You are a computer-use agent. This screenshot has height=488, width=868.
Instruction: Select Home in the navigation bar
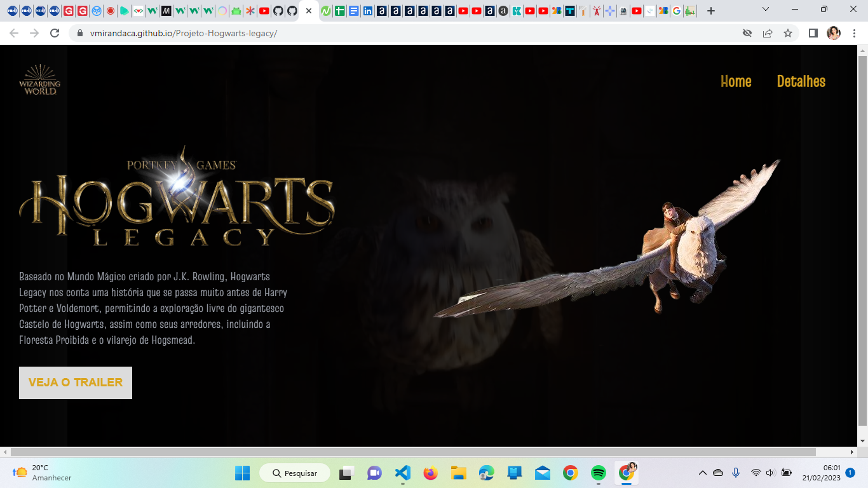coord(735,81)
